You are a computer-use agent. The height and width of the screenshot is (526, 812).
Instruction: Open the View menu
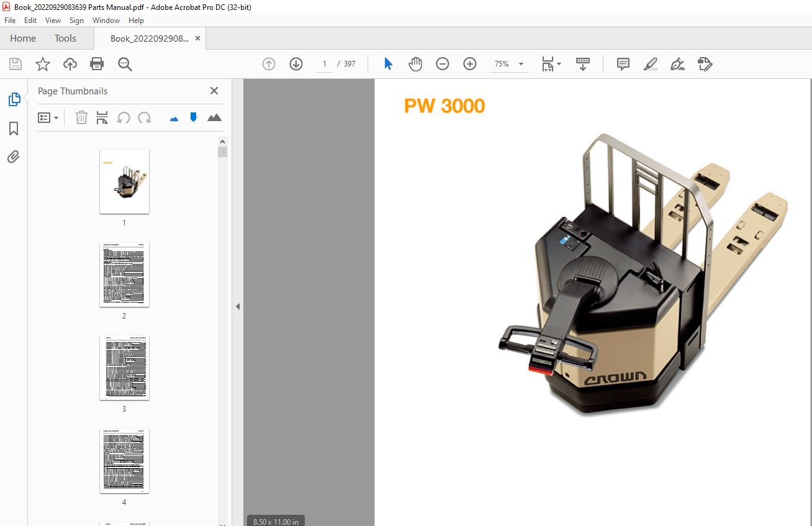tap(53, 20)
